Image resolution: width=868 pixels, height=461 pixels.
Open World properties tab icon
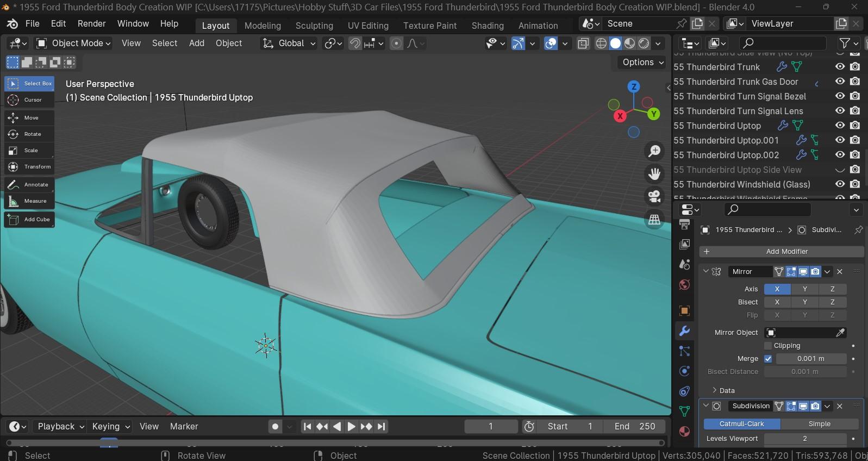(684, 285)
